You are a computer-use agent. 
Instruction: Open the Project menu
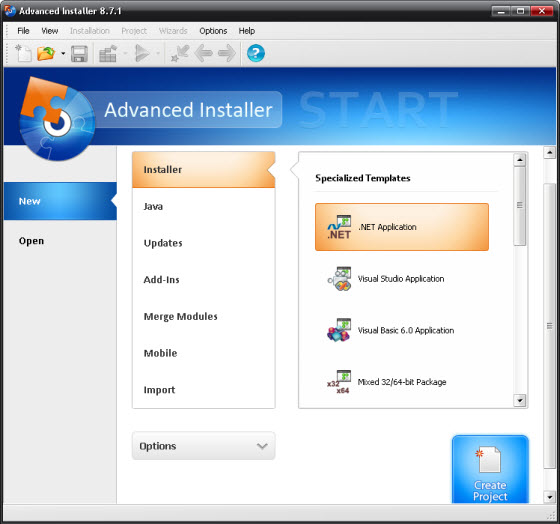134,31
